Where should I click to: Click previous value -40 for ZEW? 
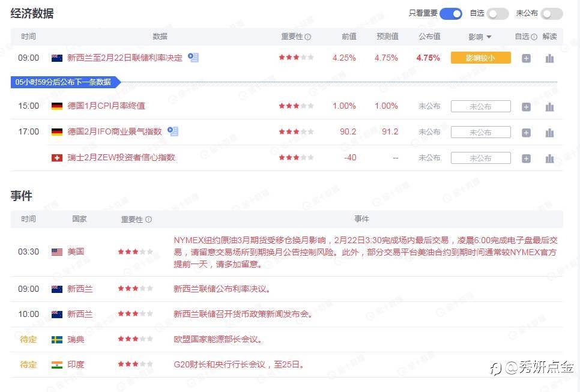point(350,157)
